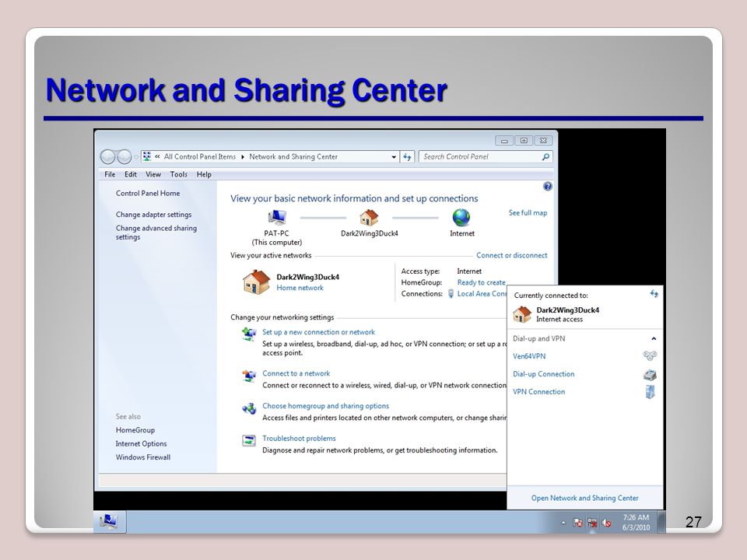Click the Set up new connection icon
747x560 pixels.
click(249, 334)
